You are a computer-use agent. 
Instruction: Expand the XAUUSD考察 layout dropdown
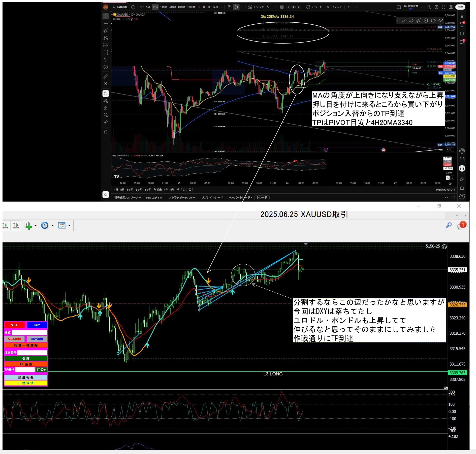(x=422, y=7)
